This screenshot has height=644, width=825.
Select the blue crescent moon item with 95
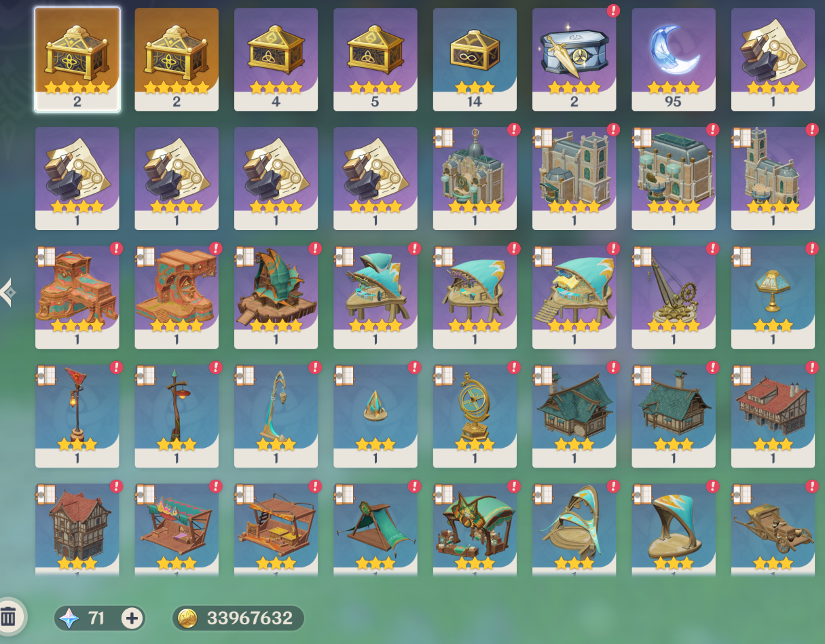tap(674, 60)
